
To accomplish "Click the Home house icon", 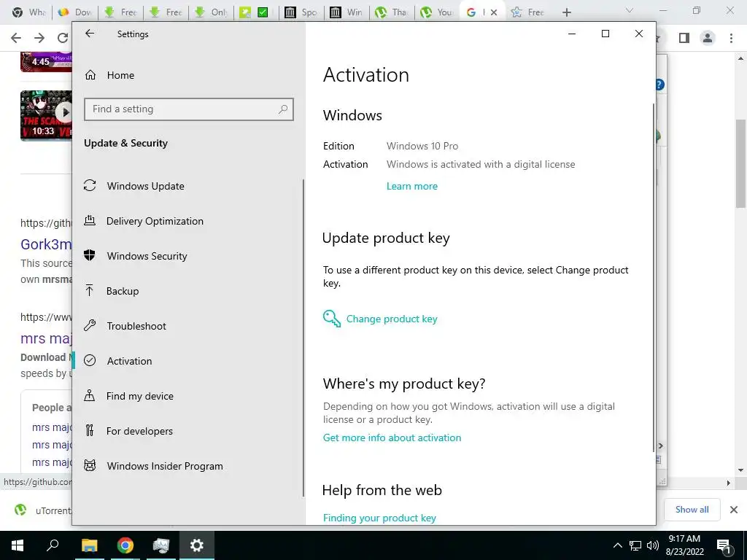I will coord(90,75).
